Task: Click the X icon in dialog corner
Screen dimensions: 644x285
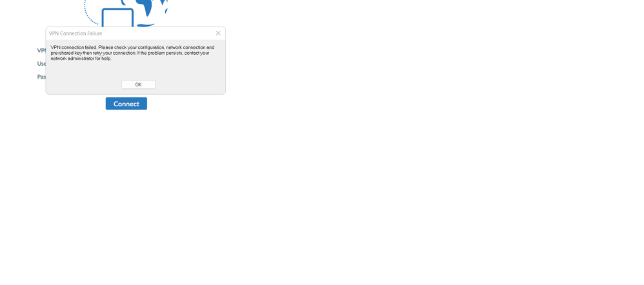Action: coord(218,34)
